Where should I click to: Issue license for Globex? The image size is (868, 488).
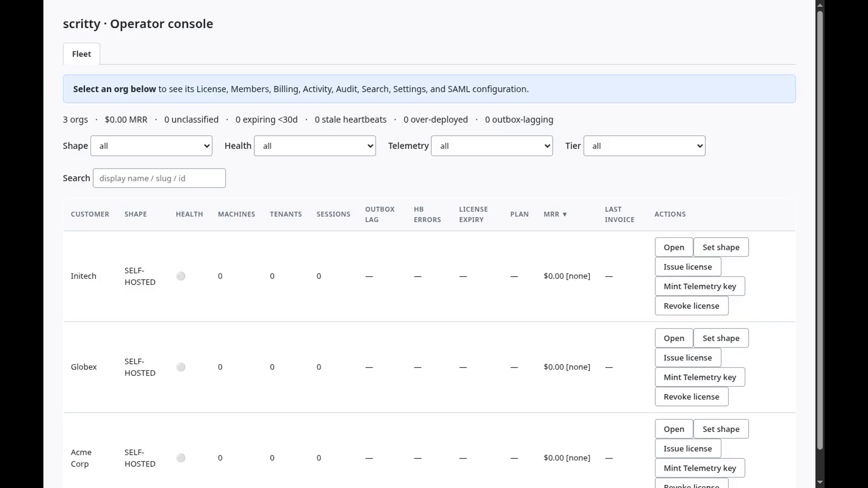point(688,357)
